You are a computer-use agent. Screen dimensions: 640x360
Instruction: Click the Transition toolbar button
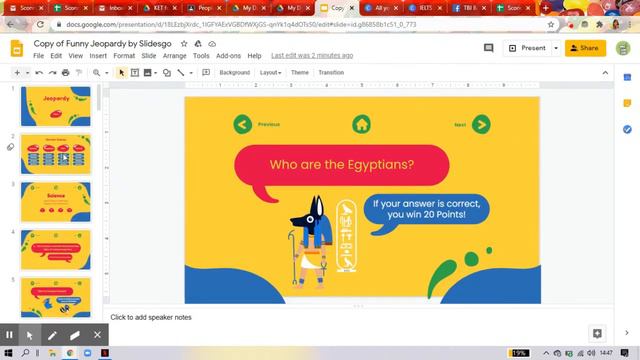331,73
